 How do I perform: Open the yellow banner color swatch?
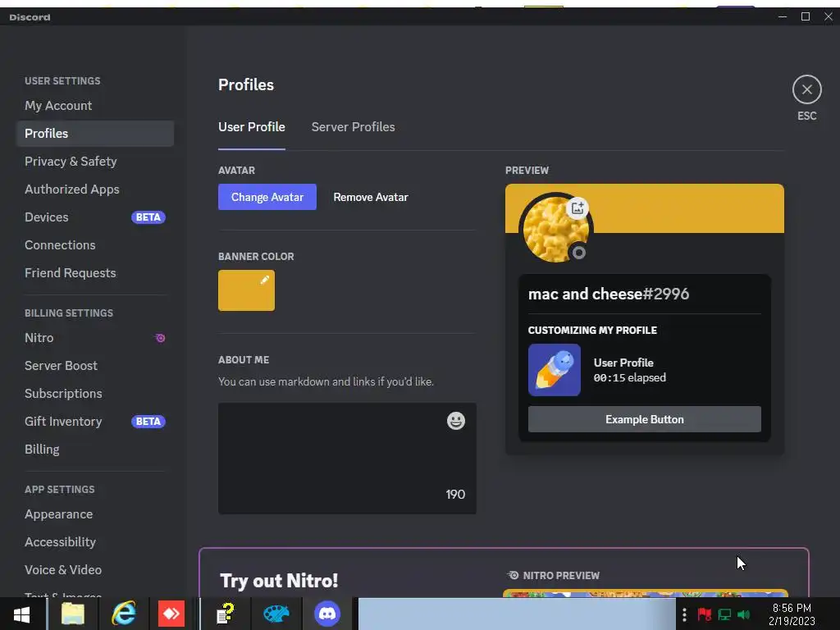[246, 290]
